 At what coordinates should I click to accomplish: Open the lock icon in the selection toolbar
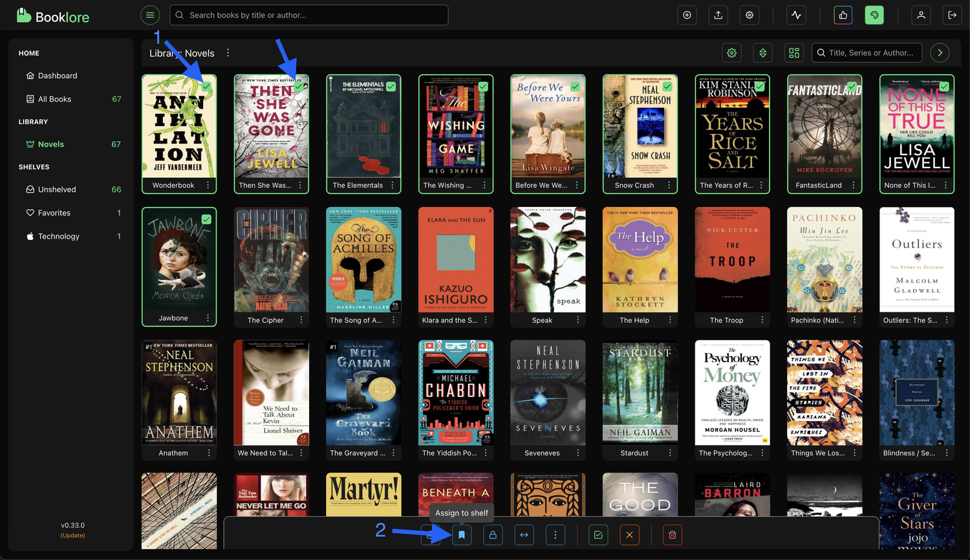click(493, 535)
